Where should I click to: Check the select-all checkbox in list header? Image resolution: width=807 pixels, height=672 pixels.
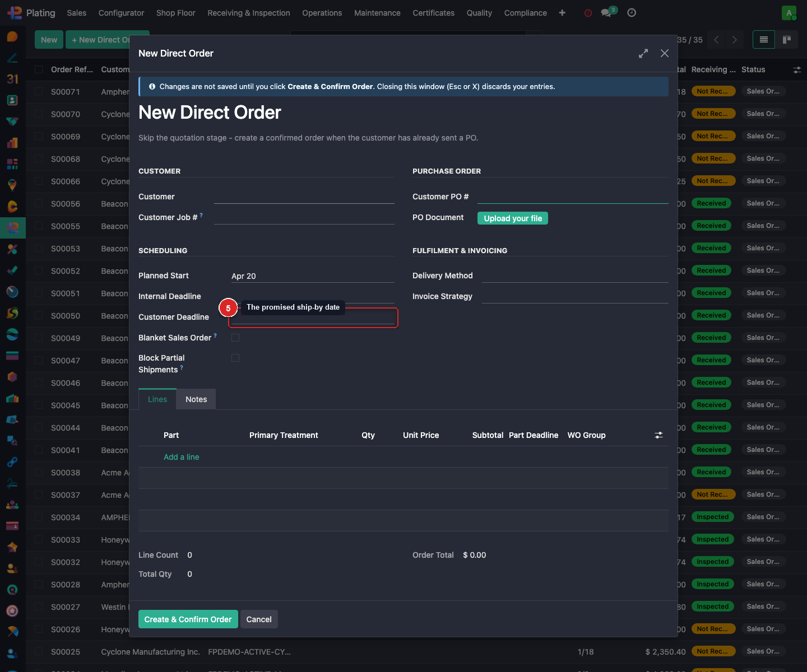point(39,69)
